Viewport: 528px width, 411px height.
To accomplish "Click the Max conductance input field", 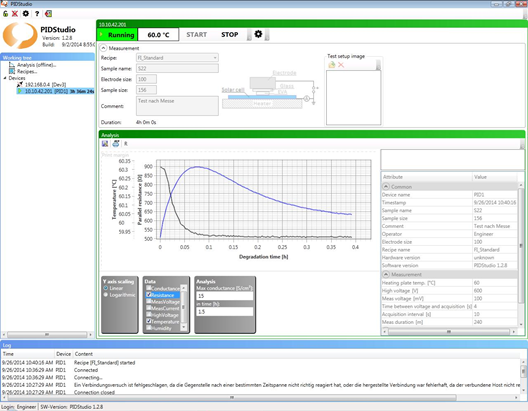I will click(224, 296).
